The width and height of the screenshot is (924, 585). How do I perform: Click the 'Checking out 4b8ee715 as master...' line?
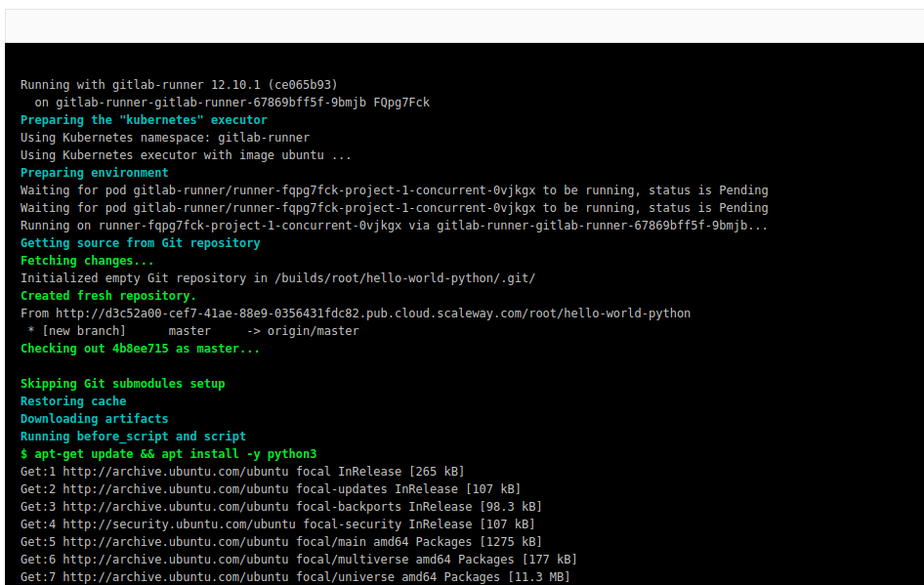coord(140,349)
